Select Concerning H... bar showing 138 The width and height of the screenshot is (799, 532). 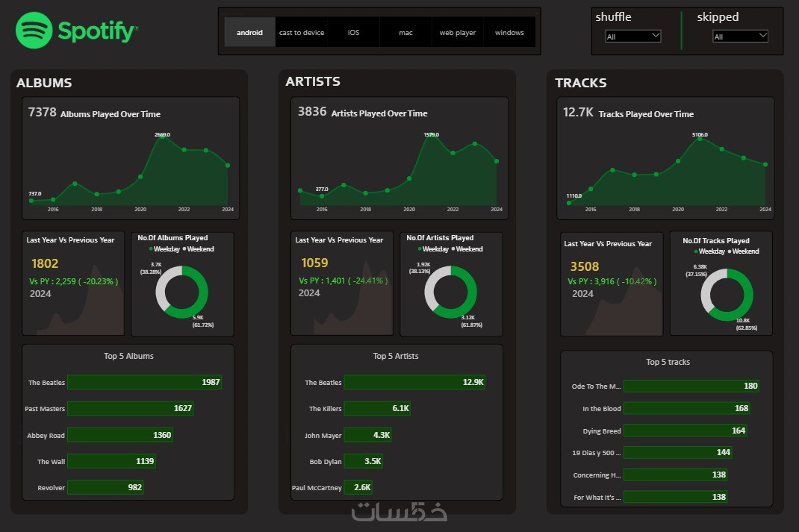click(x=676, y=475)
